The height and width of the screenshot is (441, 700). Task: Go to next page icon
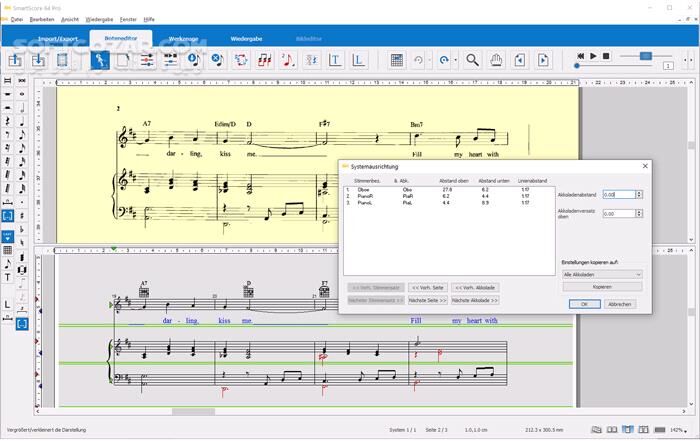543,60
